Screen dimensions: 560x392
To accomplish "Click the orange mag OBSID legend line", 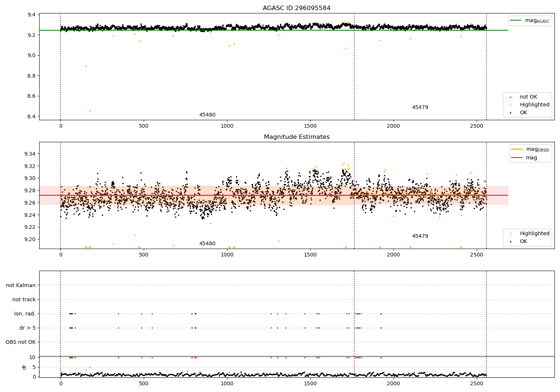I will [x=517, y=149].
